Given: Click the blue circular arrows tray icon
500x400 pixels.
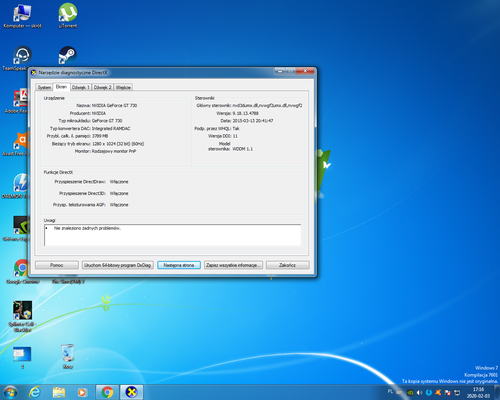Looking at the screenshot, I should pos(429,393).
